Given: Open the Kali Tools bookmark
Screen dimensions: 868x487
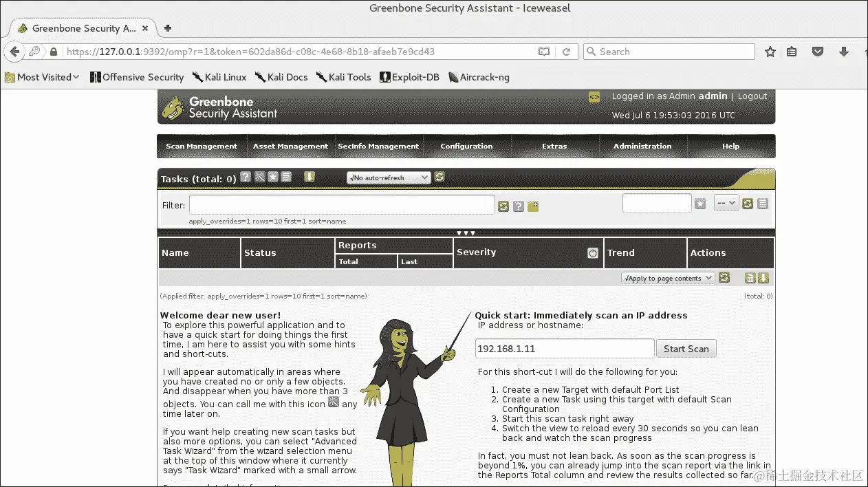Looking at the screenshot, I should pyautogui.click(x=343, y=77).
